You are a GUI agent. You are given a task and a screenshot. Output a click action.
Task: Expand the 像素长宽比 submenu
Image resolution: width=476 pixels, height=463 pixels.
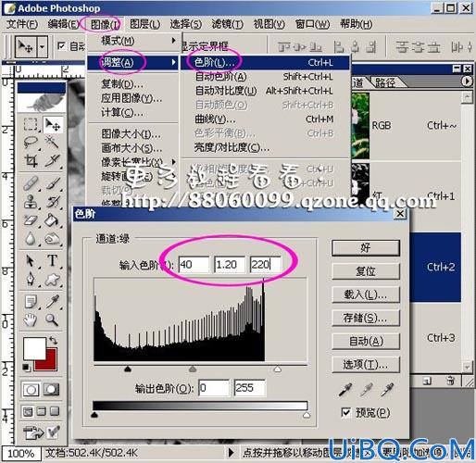click(x=132, y=162)
